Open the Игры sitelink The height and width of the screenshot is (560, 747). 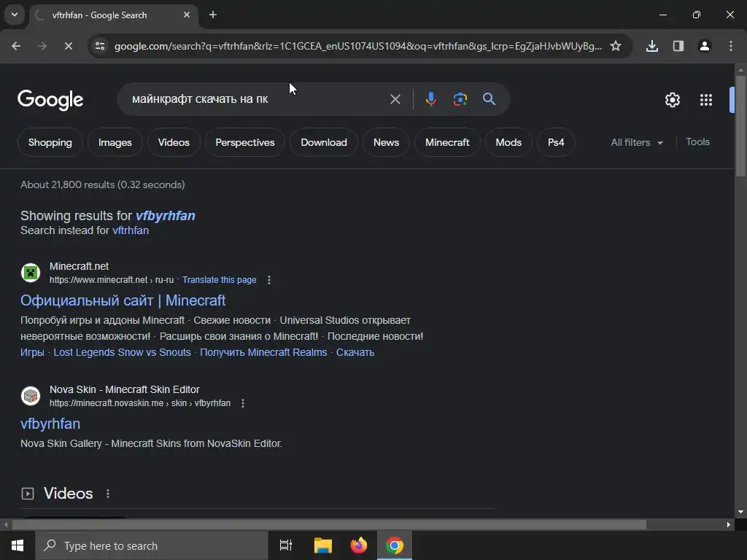point(32,352)
